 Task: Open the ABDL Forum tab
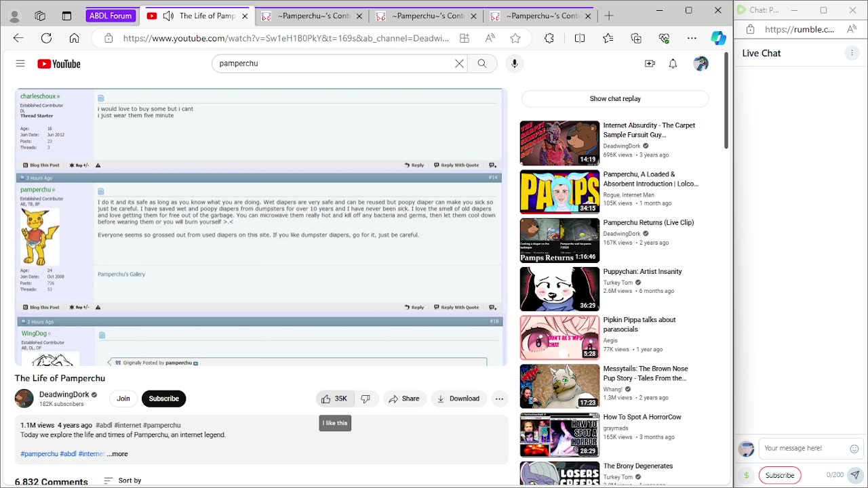click(x=111, y=16)
